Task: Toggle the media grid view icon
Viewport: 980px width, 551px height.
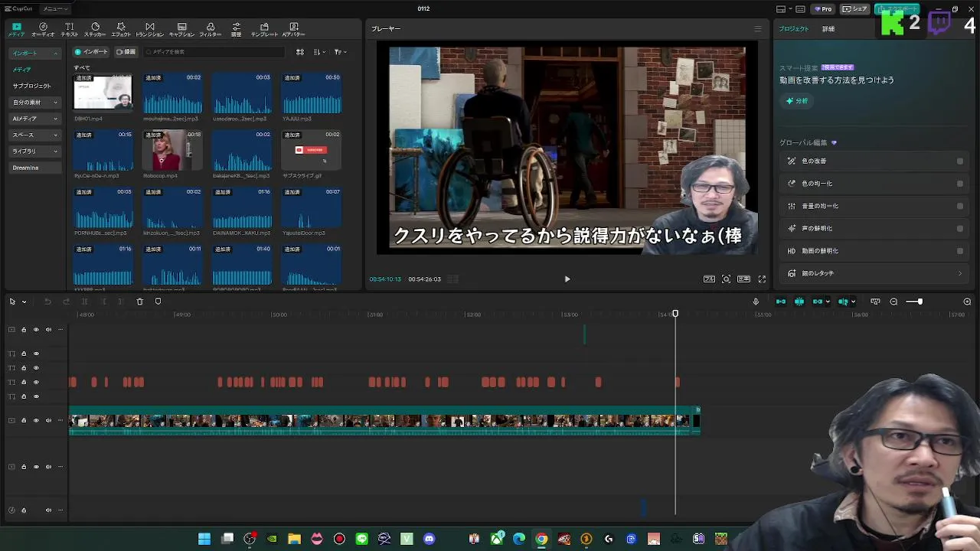Action: [x=300, y=52]
